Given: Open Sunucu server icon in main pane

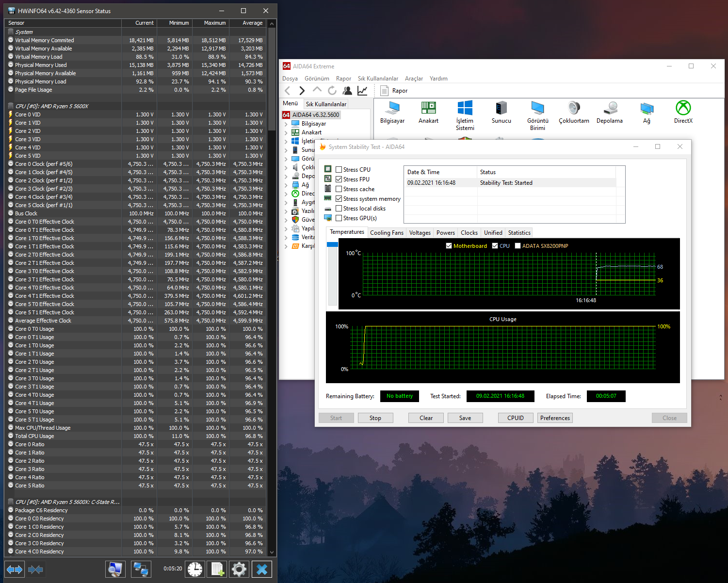Looking at the screenshot, I should (x=502, y=113).
